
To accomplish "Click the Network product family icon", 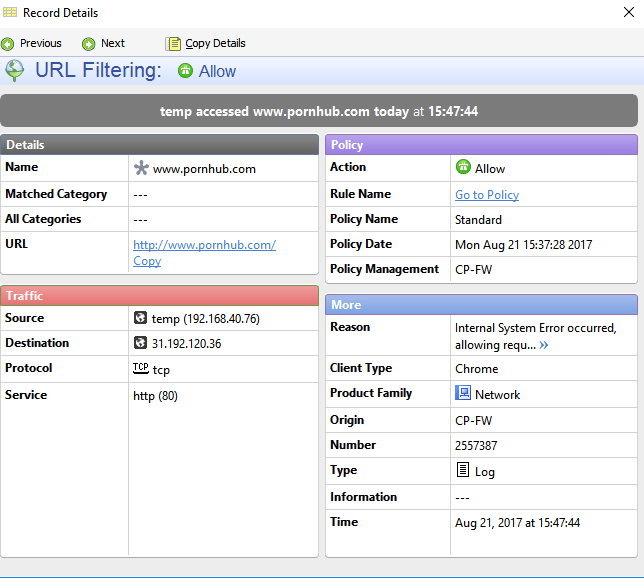I will [463, 393].
